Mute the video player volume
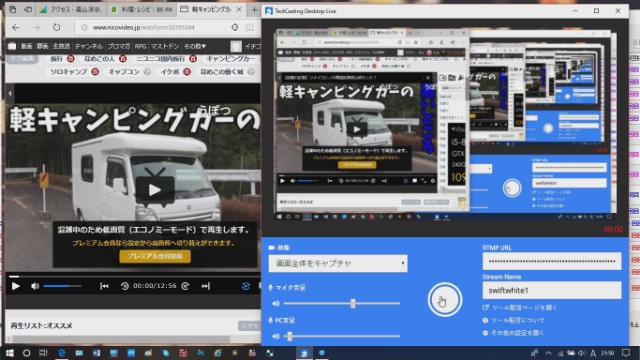 click(35, 286)
